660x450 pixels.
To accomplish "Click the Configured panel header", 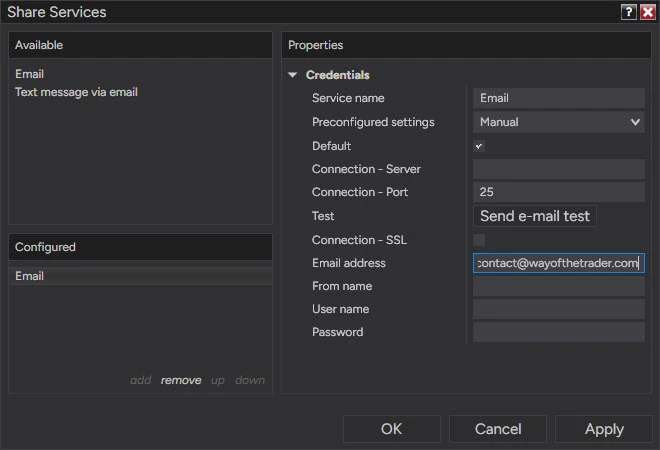I will [140, 247].
